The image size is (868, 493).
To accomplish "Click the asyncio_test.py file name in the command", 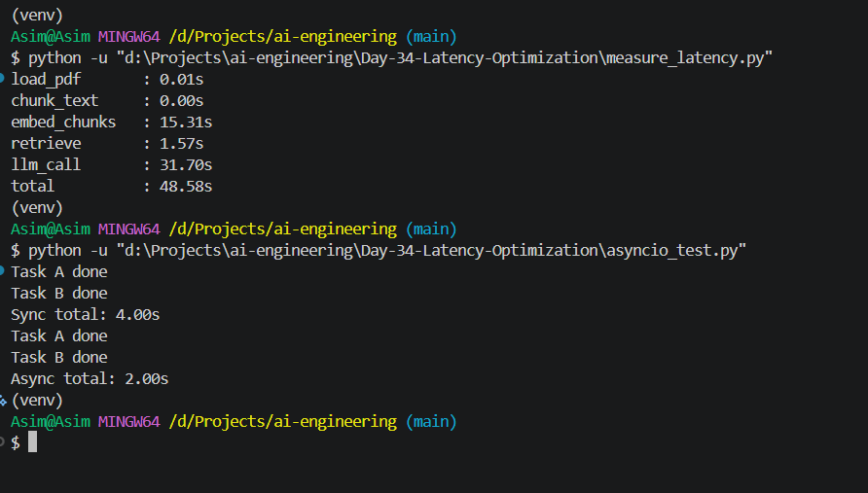I will 672,251.
